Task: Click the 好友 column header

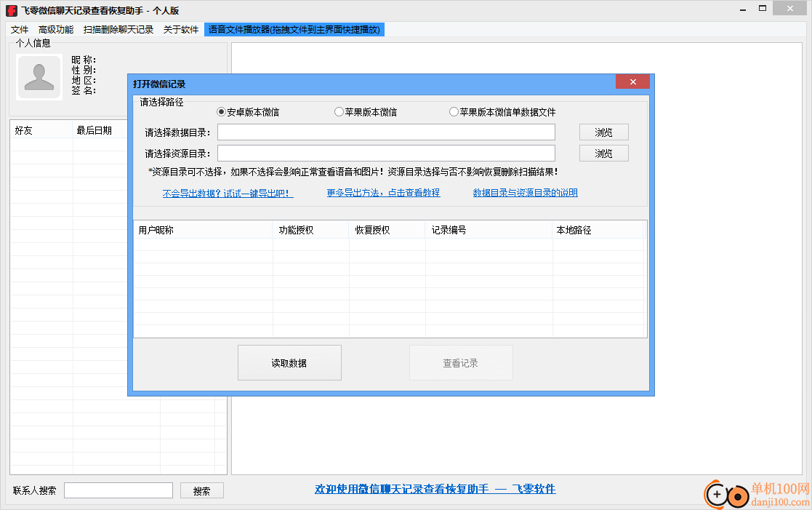Action: pos(41,131)
